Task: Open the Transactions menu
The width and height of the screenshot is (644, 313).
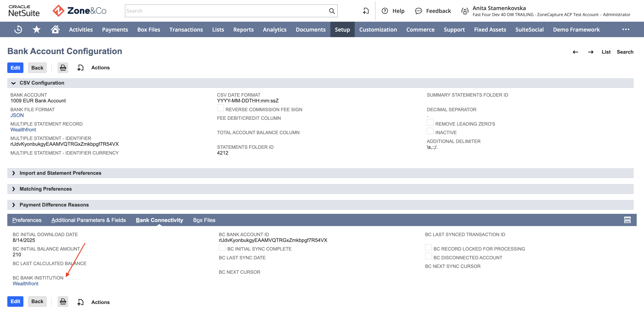Action: tap(186, 29)
